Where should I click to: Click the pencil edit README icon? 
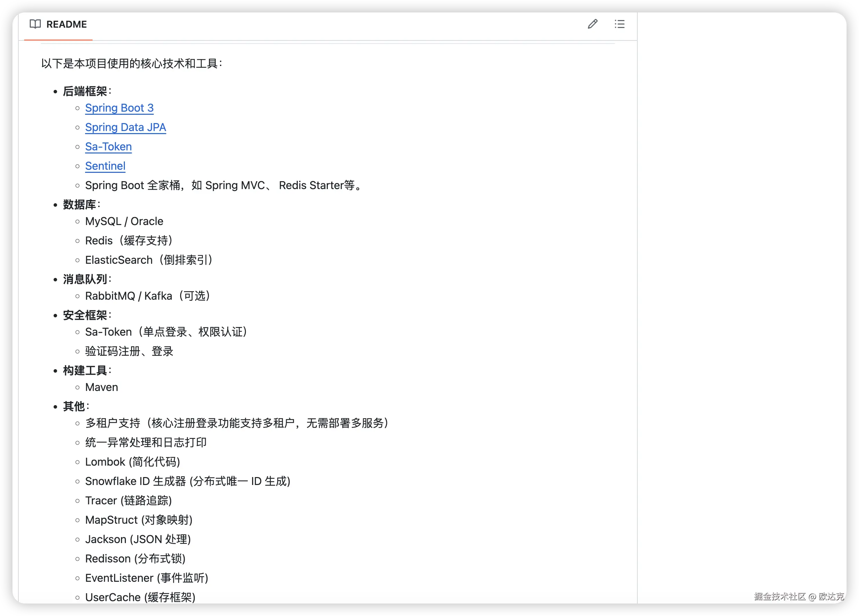click(x=592, y=24)
